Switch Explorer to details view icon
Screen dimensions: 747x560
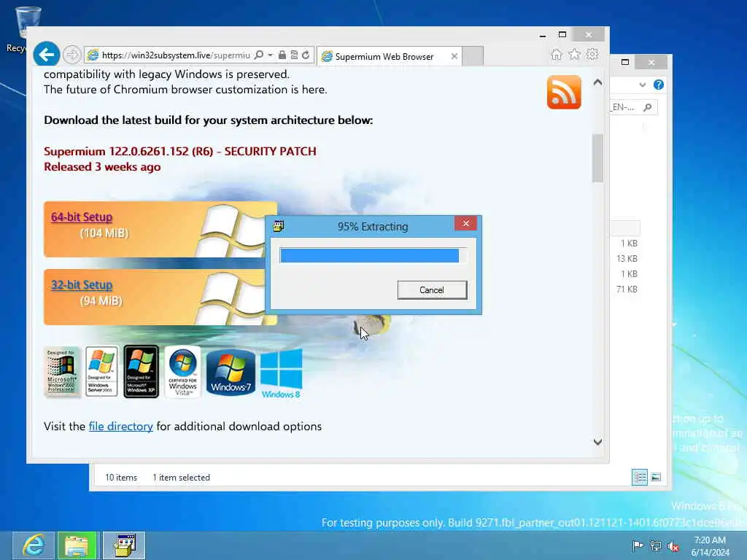[639, 477]
